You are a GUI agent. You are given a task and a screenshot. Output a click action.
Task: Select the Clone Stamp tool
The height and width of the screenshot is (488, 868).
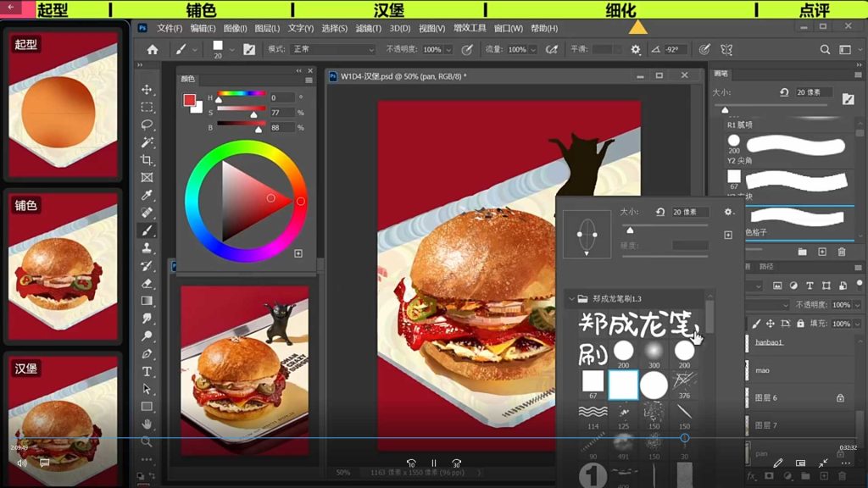(147, 248)
